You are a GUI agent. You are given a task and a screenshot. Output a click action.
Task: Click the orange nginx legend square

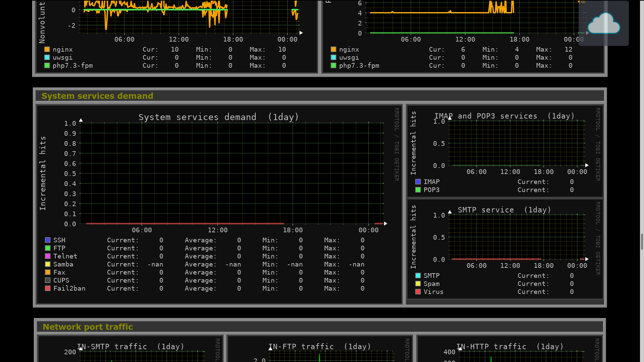pyautogui.click(x=47, y=49)
